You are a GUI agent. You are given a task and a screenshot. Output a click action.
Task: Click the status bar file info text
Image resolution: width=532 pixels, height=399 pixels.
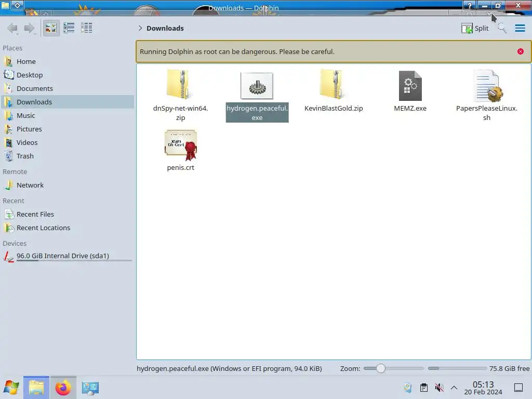tap(229, 368)
